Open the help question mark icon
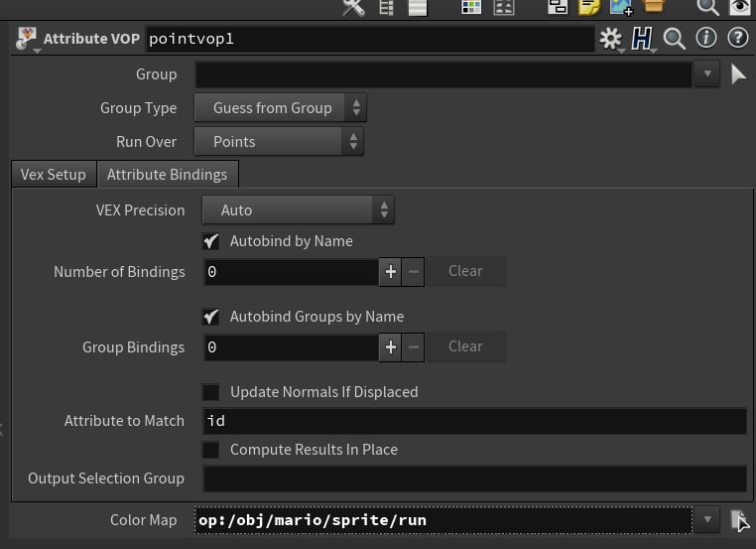This screenshot has height=549, width=756. [738, 38]
